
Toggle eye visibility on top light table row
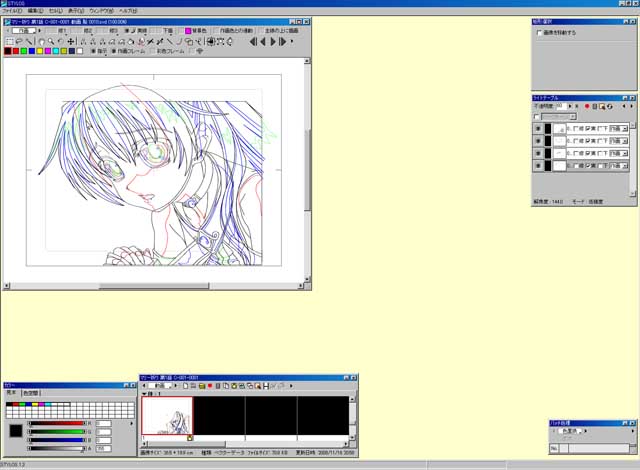538,129
